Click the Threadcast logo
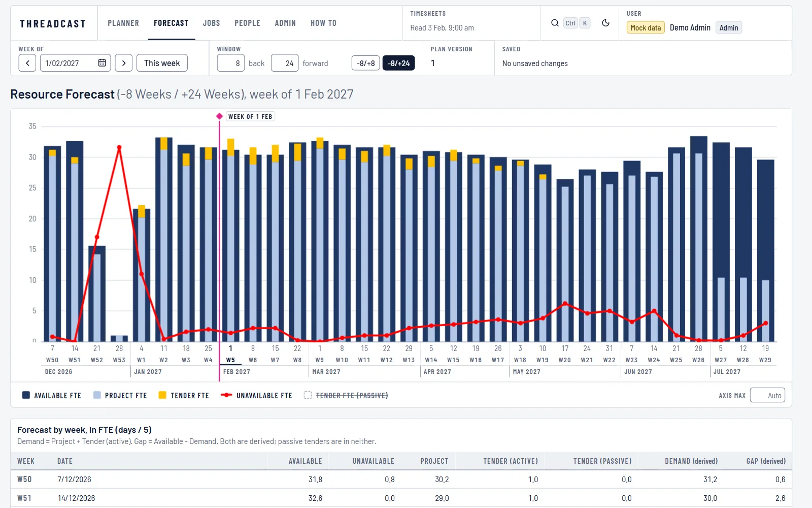 click(x=53, y=23)
